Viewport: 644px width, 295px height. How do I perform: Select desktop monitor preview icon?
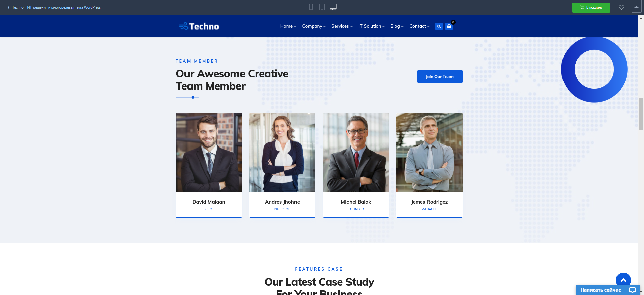click(x=333, y=7)
